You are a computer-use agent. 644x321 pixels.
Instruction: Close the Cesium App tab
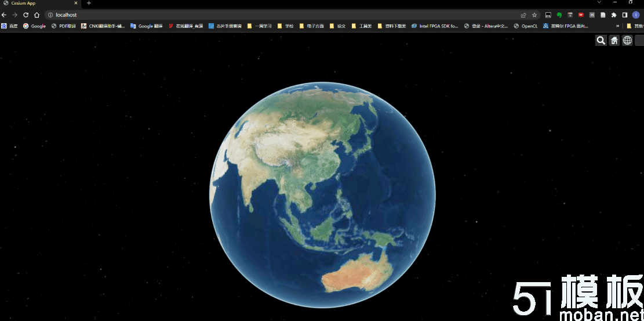pyautogui.click(x=75, y=3)
